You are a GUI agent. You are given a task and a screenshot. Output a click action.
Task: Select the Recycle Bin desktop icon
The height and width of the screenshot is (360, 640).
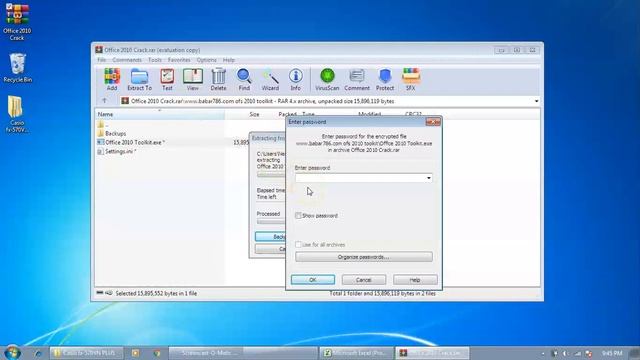[17, 68]
